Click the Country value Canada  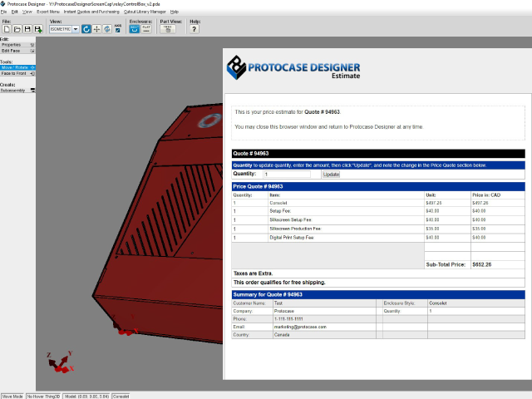click(x=282, y=334)
